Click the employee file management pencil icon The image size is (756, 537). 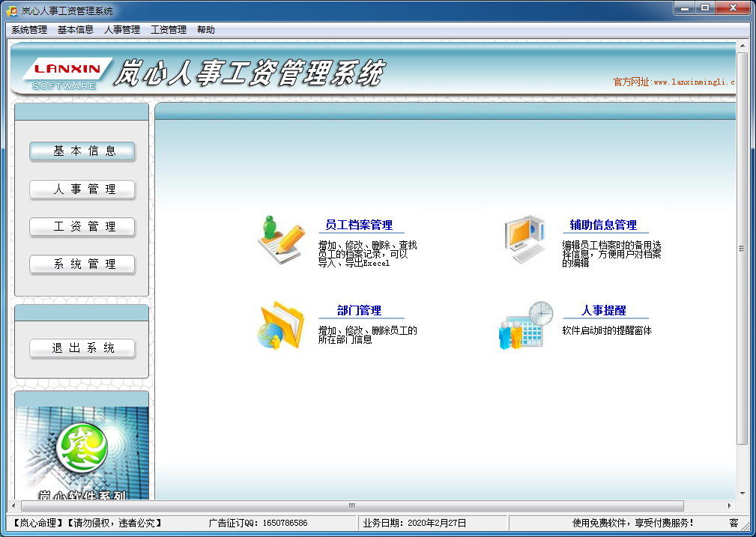coord(282,240)
